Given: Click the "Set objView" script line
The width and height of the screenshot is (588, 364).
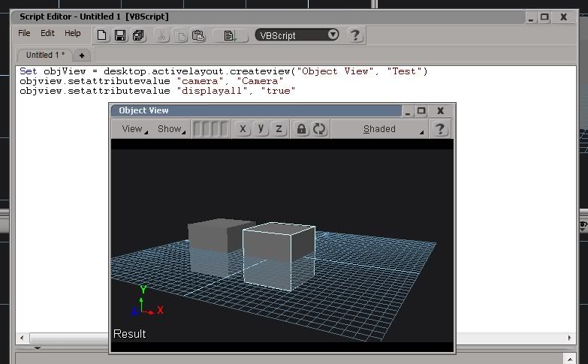Looking at the screenshot, I should [x=224, y=71].
